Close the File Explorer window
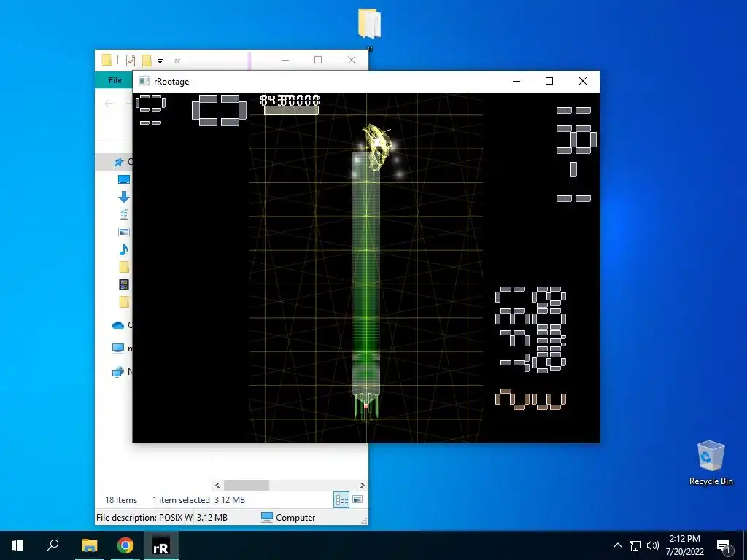The width and height of the screenshot is (747, 560). pos(352,60)
